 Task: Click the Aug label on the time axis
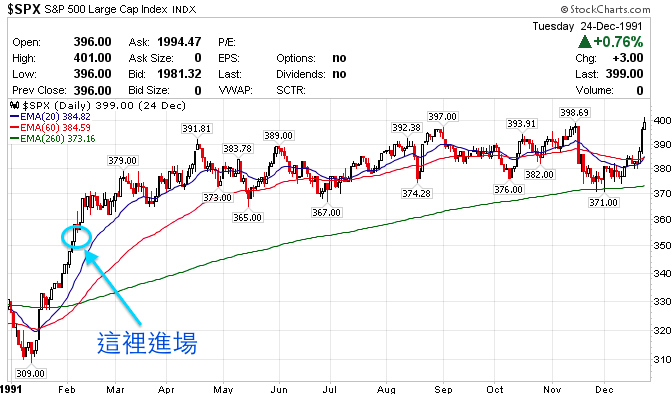(387, 389)
